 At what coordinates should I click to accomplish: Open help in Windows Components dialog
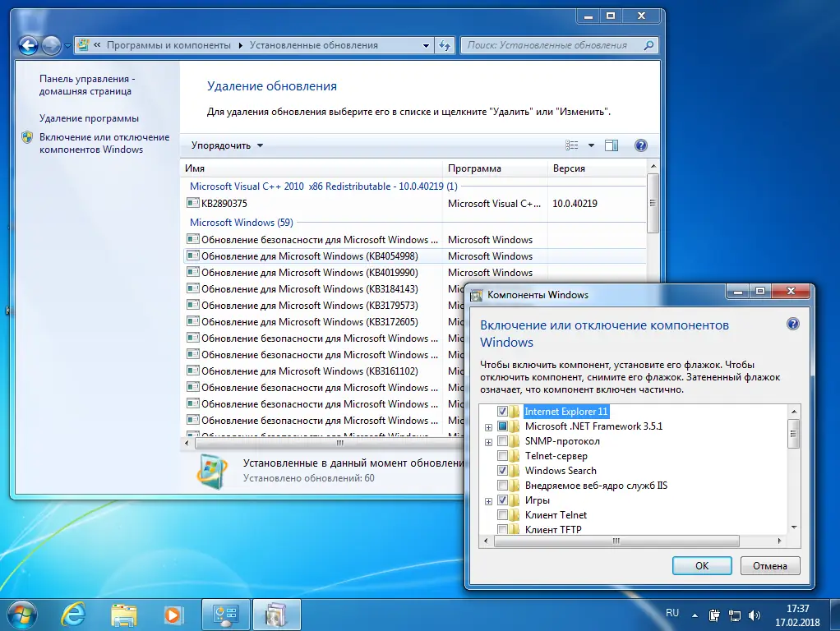pyautogui.click(x=793, y=324)
